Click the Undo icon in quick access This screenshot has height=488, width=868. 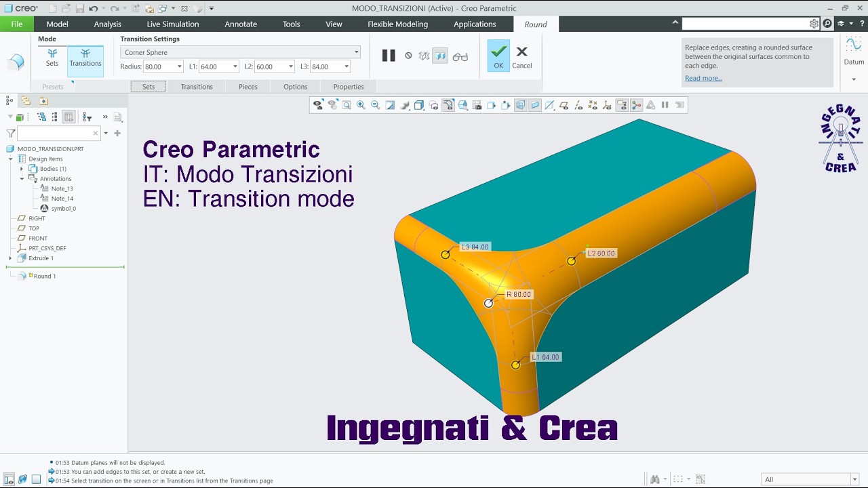94,8
